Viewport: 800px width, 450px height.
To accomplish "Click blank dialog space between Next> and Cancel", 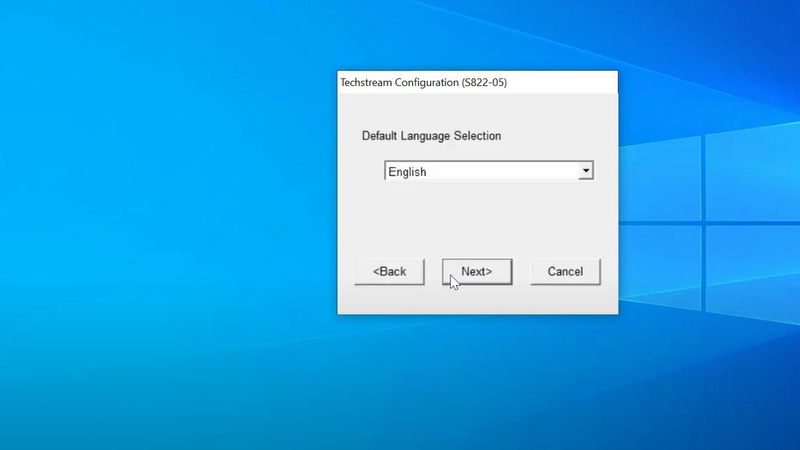I will click(521, 272).
